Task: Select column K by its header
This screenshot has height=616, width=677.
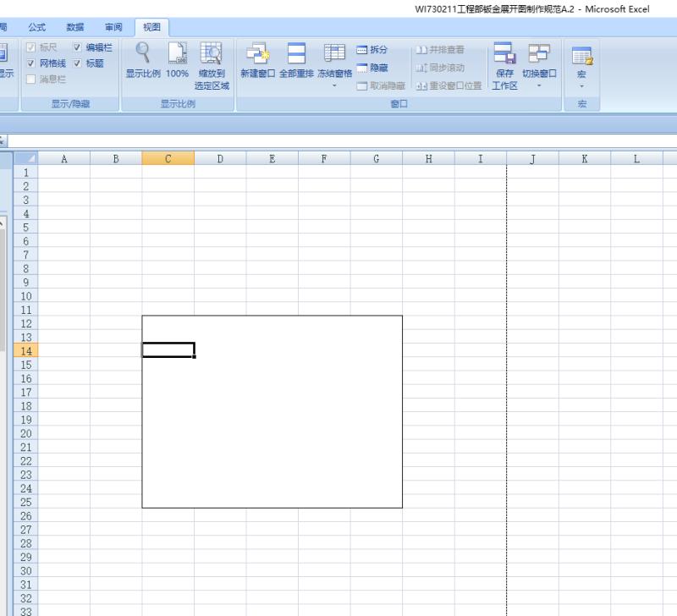Action: 585,158
